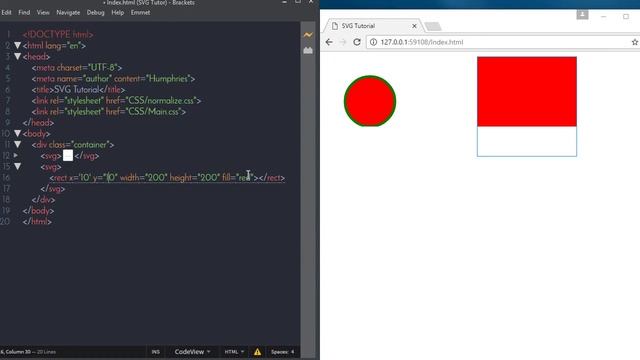This screenshot has width=640, height=360.
Task: Reload the page with the refresh icon
Action: tap(357, 42)
